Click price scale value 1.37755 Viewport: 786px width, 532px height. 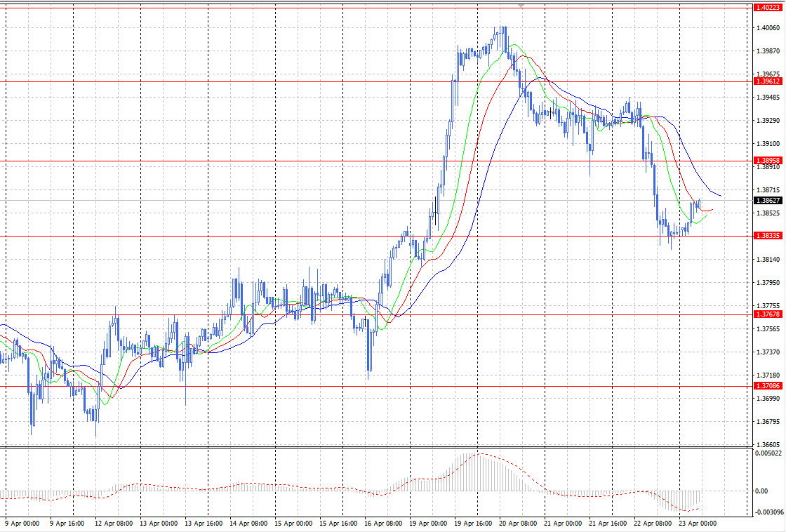768,306
